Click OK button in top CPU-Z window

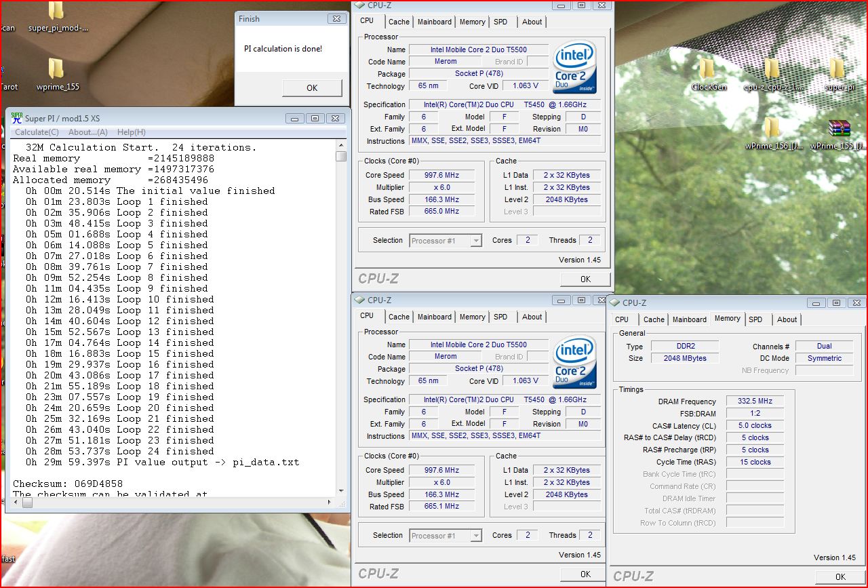coord(585,279)
